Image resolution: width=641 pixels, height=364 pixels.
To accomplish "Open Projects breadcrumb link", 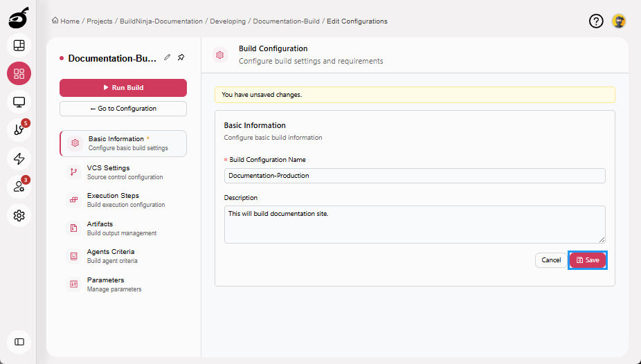I will tap(100, 21).
